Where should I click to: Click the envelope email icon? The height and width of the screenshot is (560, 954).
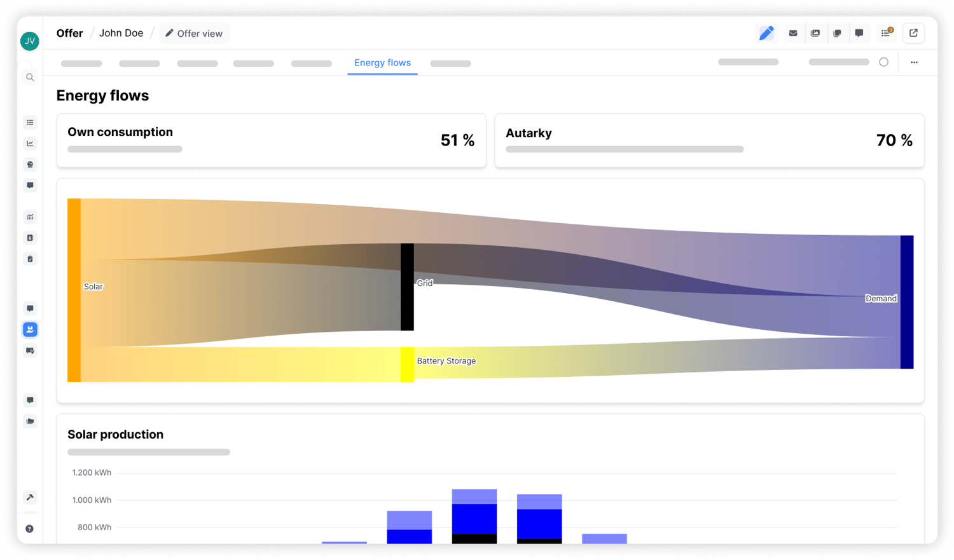[x=793, y=33]
